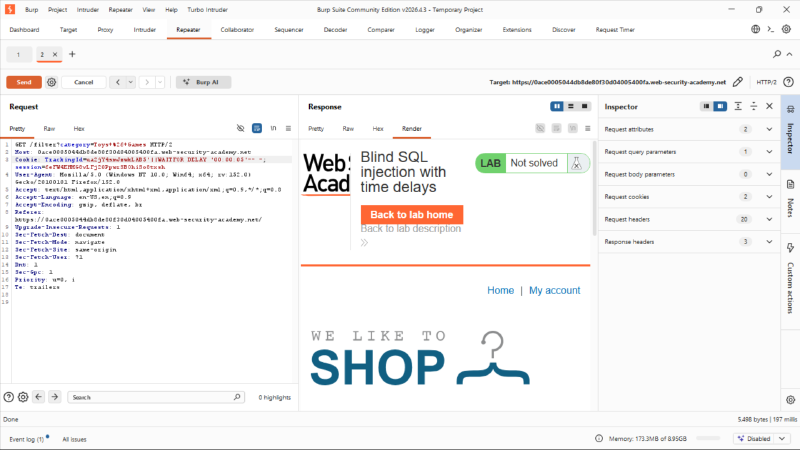Toggle the highlighted request pretty-print icon

[257, 128]
